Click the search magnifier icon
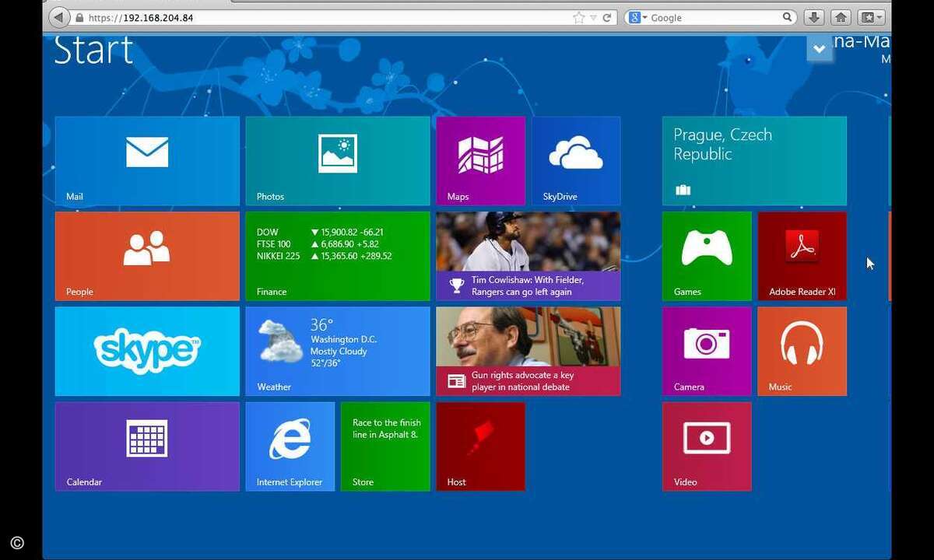 (x=788, y=17)
